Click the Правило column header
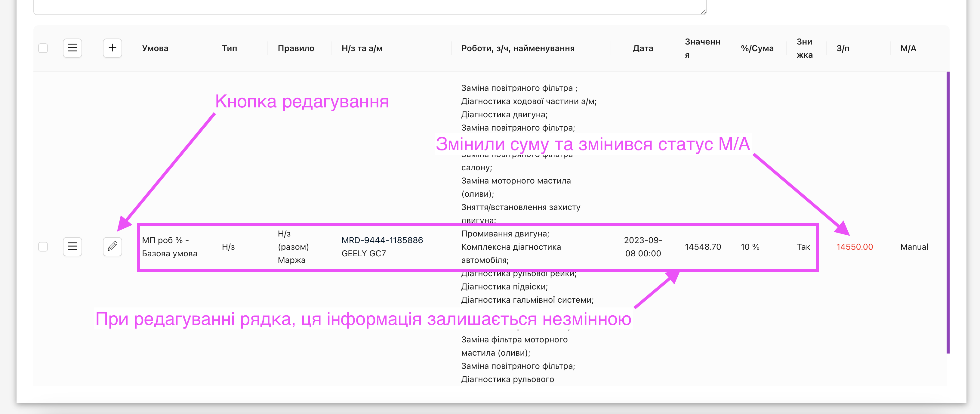The width and height of the screenshot is (980, 414). pos(296,48)
